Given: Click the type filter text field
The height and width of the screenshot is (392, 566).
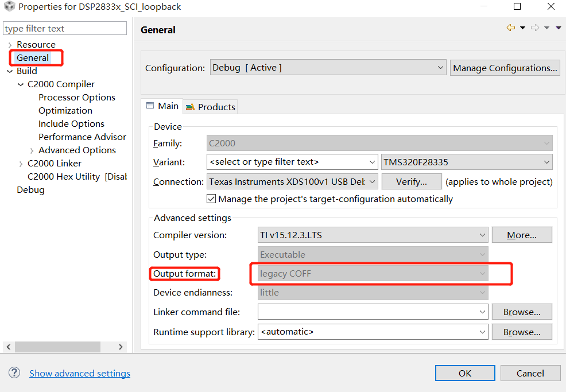Looking at the screenshot, I should [x=65, y=28].
